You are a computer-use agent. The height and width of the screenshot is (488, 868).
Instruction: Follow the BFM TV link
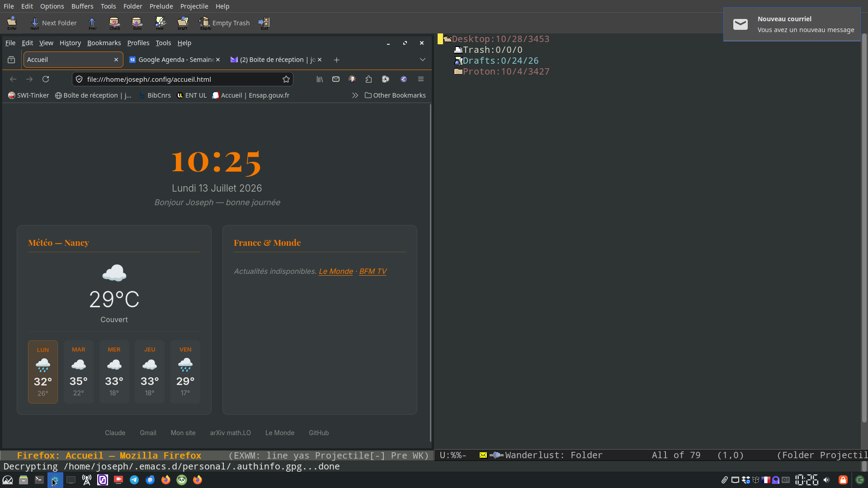click(x=373, y=271)
